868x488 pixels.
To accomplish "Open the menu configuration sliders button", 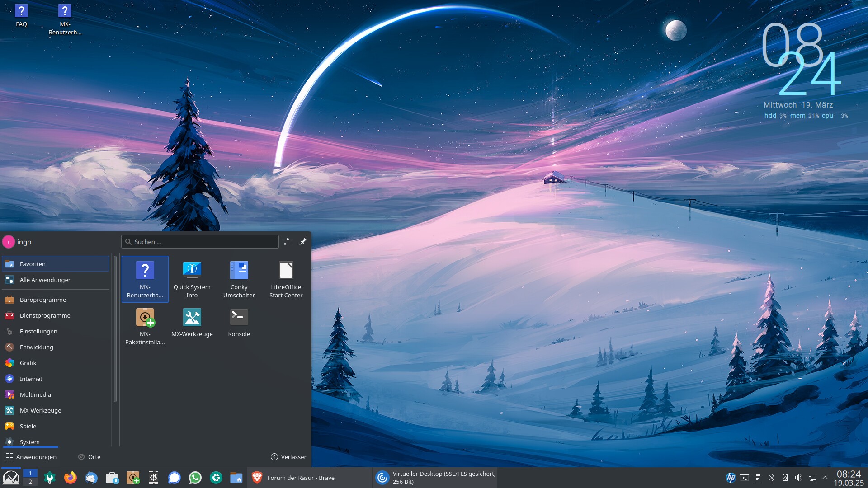I will [x=288, y=242].
